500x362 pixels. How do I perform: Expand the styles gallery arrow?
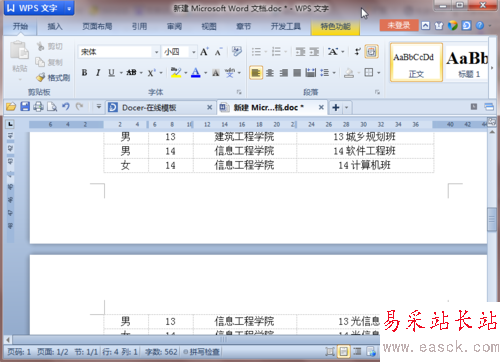[x=492, y=68]
